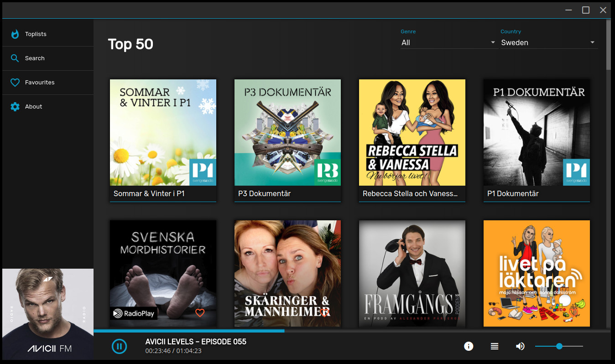Seek within the playback progress bar

[352, 331]
